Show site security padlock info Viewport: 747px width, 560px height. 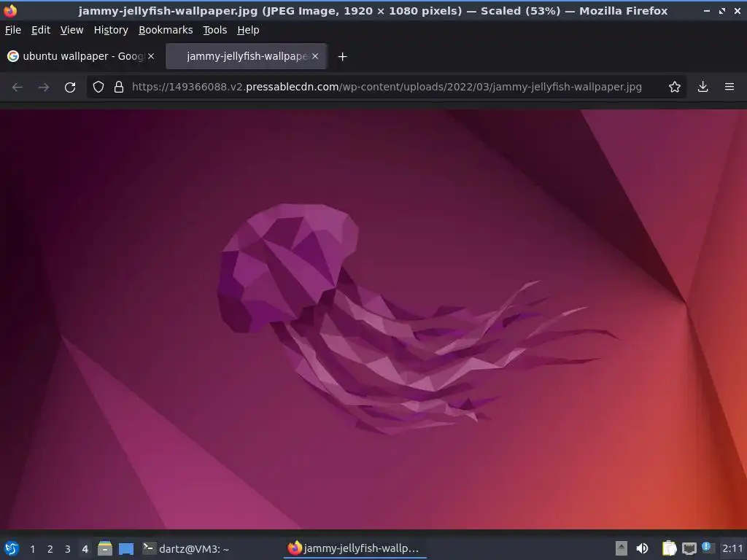(119, 87)
